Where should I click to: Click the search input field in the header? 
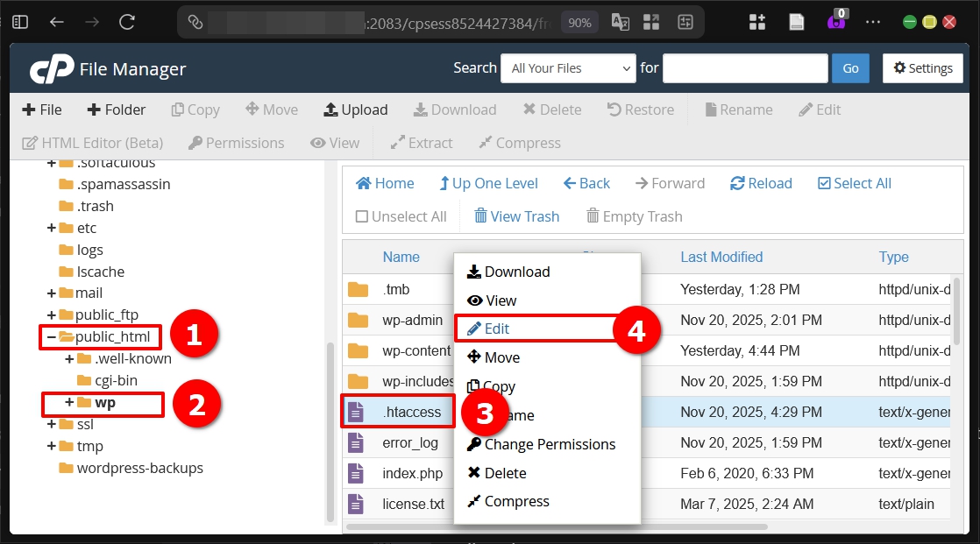(x=744, y=67)
